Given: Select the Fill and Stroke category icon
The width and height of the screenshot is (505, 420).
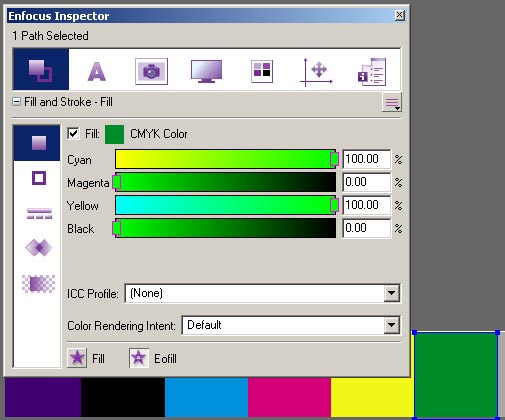Looking at the screenshot, I should click(x=41, y=70).
